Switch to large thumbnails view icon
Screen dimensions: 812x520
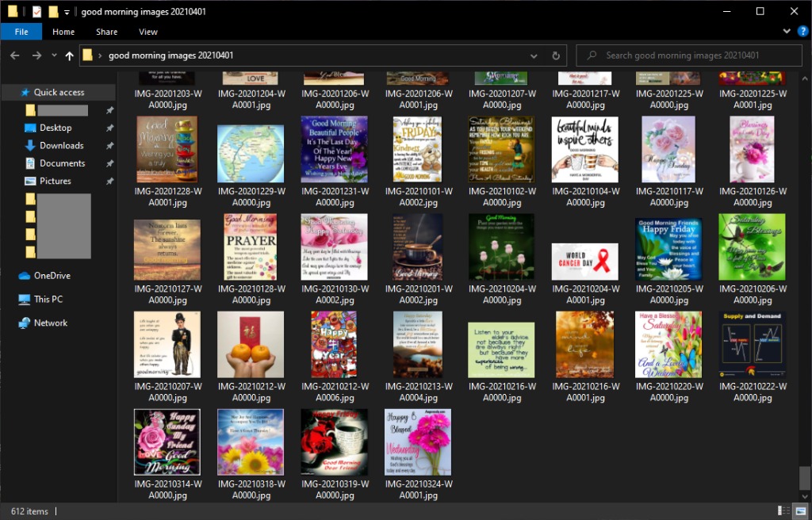(799, 511)
